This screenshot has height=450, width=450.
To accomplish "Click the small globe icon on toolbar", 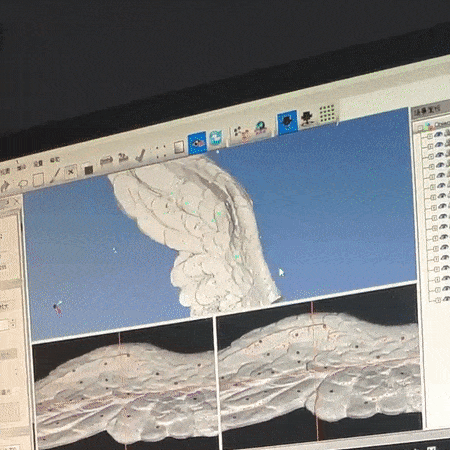I will coord(260,128).
